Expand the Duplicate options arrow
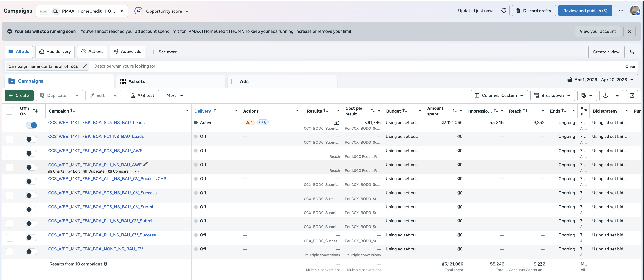This screenshot has width=644, height=280. click(77, 96)
